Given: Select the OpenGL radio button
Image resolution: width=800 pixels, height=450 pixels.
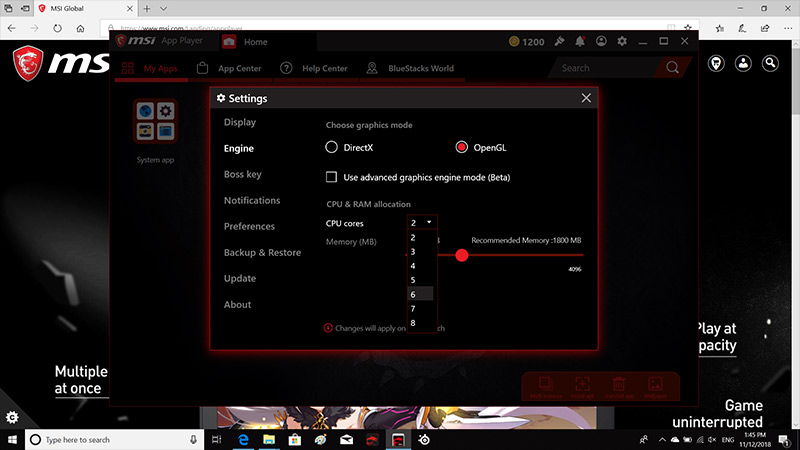Looking at the screenshot, I should (461, 148).
